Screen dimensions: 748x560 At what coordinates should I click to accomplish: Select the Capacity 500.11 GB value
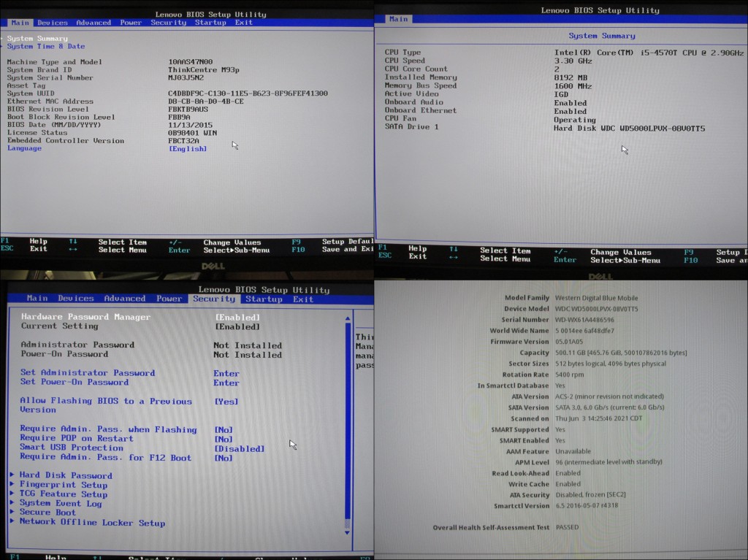pyautogui.click(x=621, y=353)
